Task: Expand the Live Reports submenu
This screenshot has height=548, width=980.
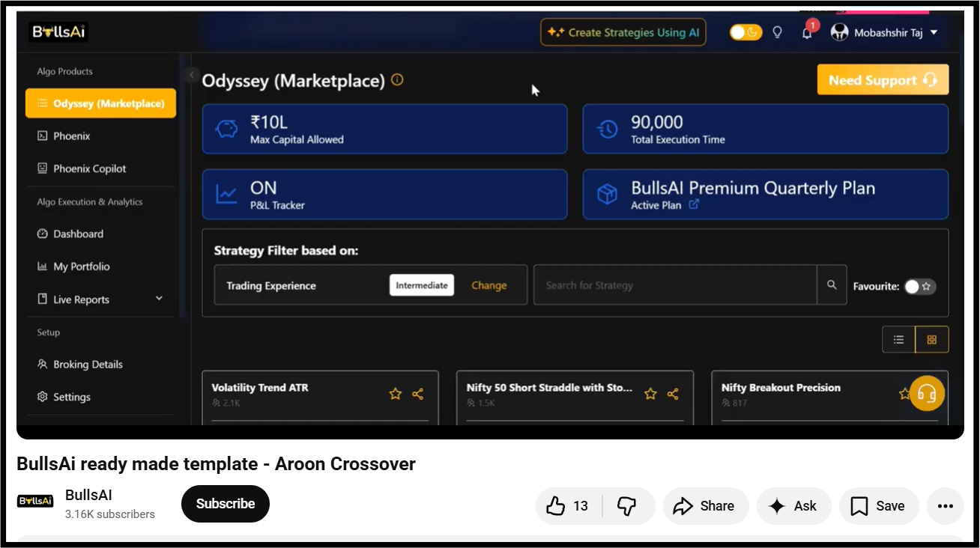Action: click(159, 299)
